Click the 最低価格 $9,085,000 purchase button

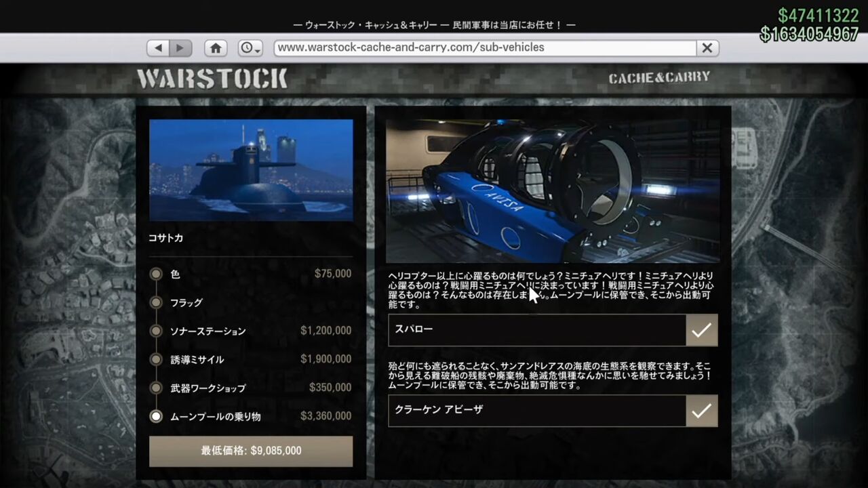tap(251, 451)
